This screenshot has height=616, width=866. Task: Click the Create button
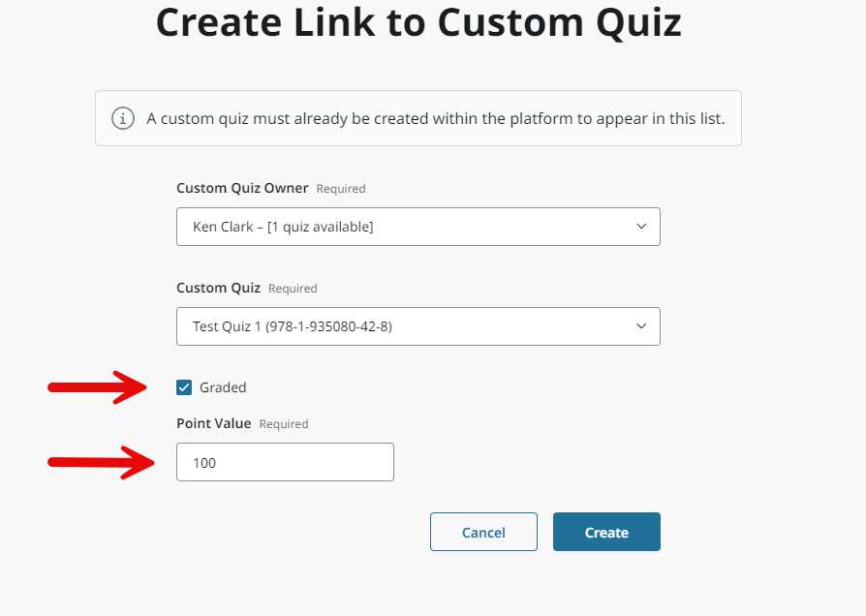click(x=606, y=532)
